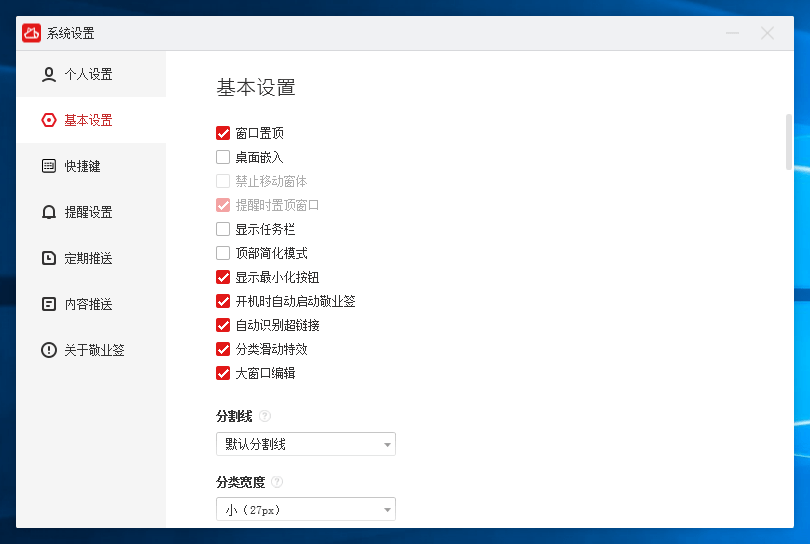This screenshot has width=810, height=544.
Task: Click the 快捷键 keyboard icon
Action: [49, 166]
